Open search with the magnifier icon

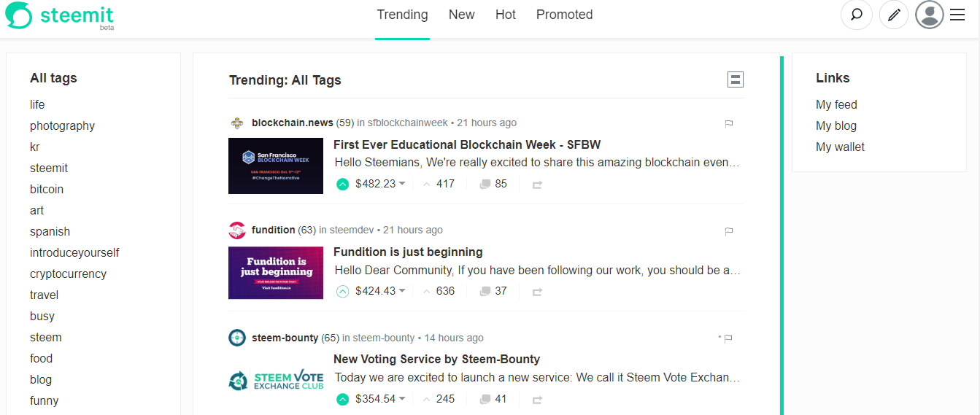(857, 15)
